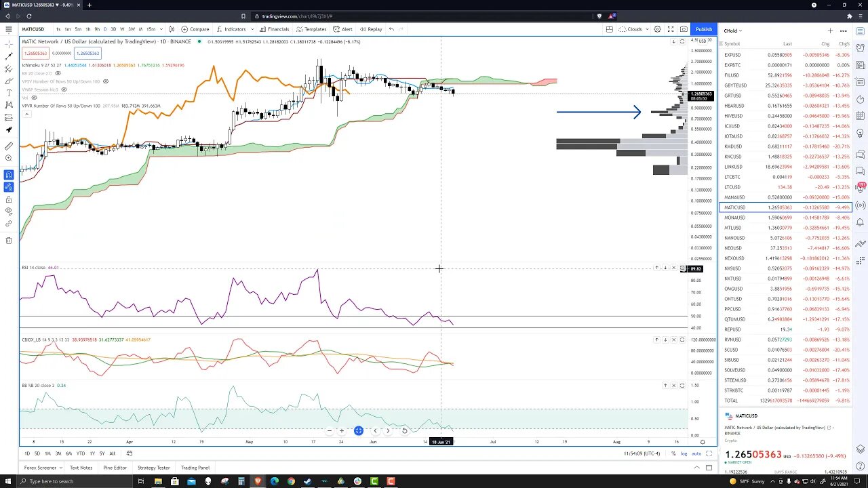Toggle percent scale option
The height and width of the screenshot is (488, 868).
point(673,453)
